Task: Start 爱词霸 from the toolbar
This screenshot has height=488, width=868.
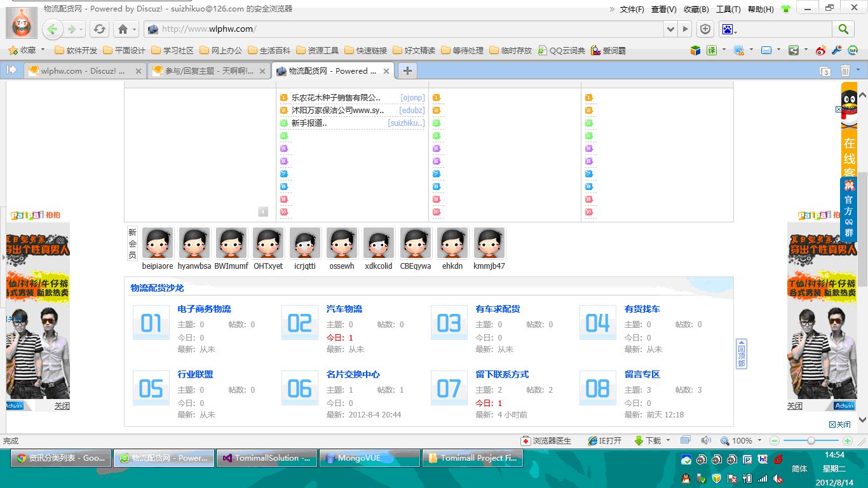Action: [x=608, y=50]
